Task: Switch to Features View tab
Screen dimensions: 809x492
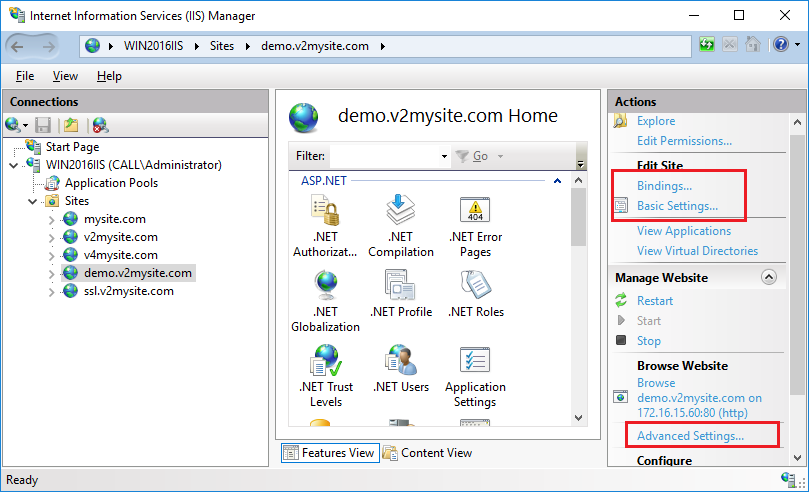Action: 330,453
